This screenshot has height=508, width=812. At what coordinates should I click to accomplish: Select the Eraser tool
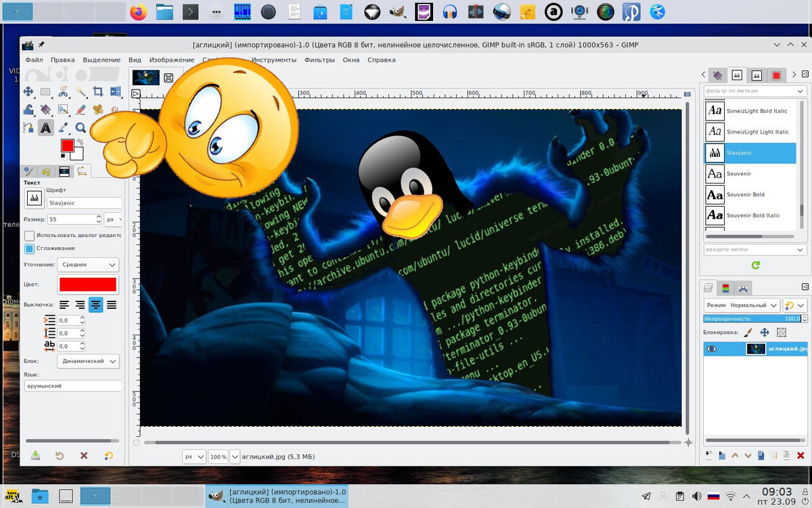tap(81, 109)
